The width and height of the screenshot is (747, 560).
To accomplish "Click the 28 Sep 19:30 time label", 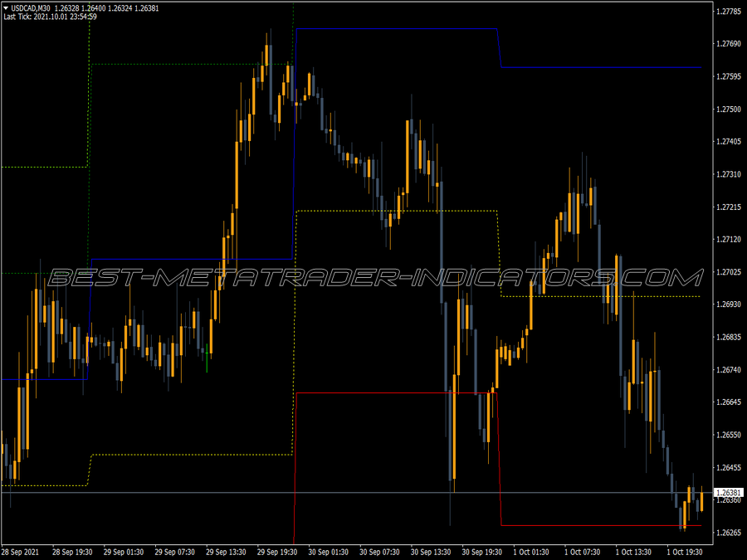I will point(72,552).
